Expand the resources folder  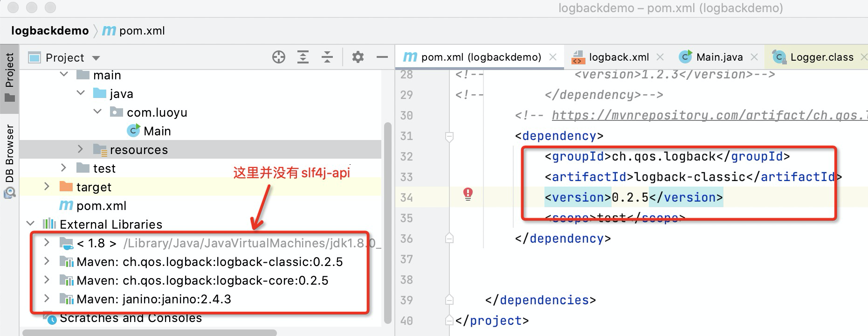click(80, 149)
